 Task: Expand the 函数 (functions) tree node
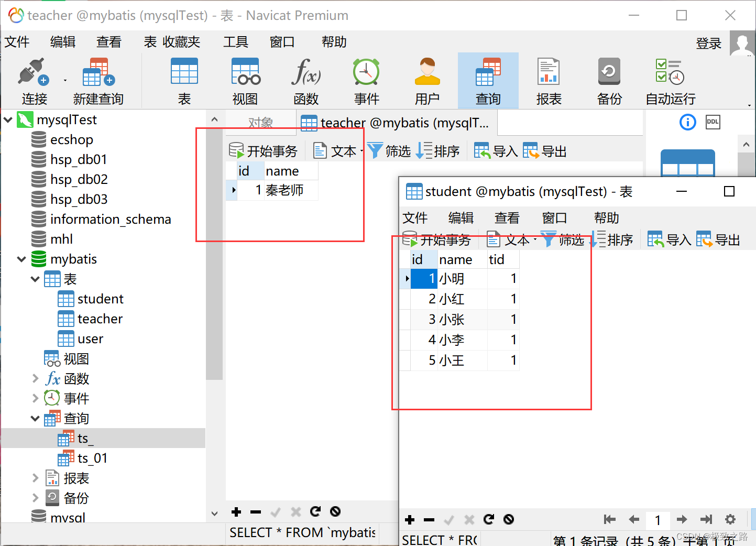tap(35, 378)
